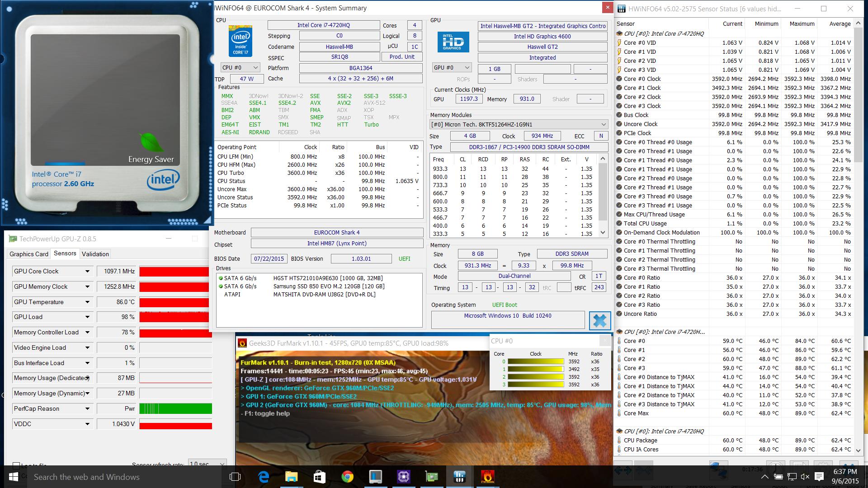This screenshot has width=868, height=488.
Task: Click the Intel HD Graphics 4600 field
Action: coord(542,37)
